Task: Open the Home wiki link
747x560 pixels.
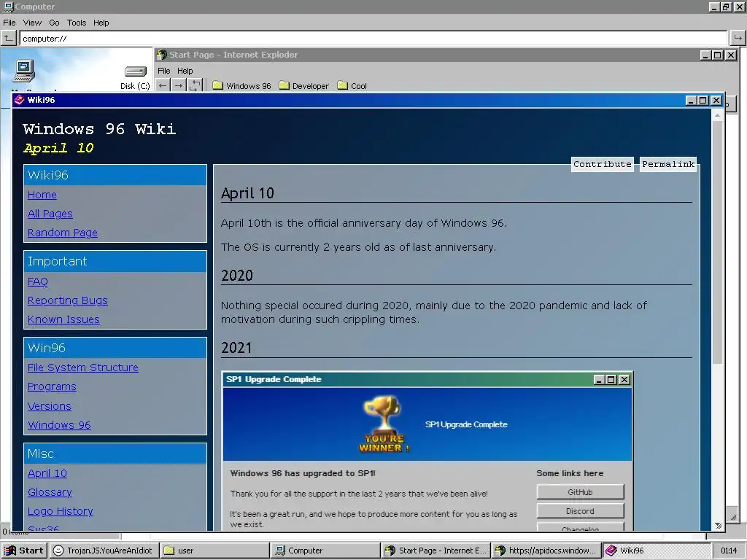Action: pyautogui.click(x=42, y=195)
